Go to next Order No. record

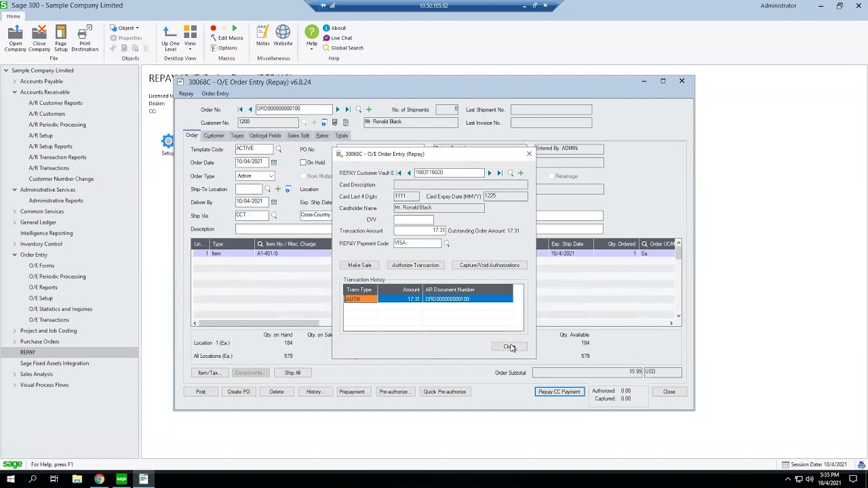pyautogui.click(x=338, y=109)
